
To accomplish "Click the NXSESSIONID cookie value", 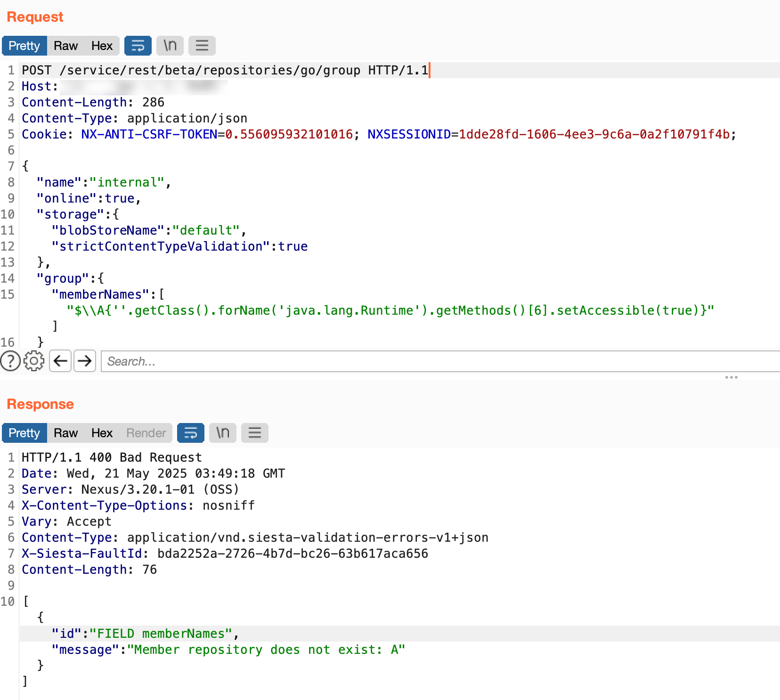I will pyautogui.click(x=594, y=134).
